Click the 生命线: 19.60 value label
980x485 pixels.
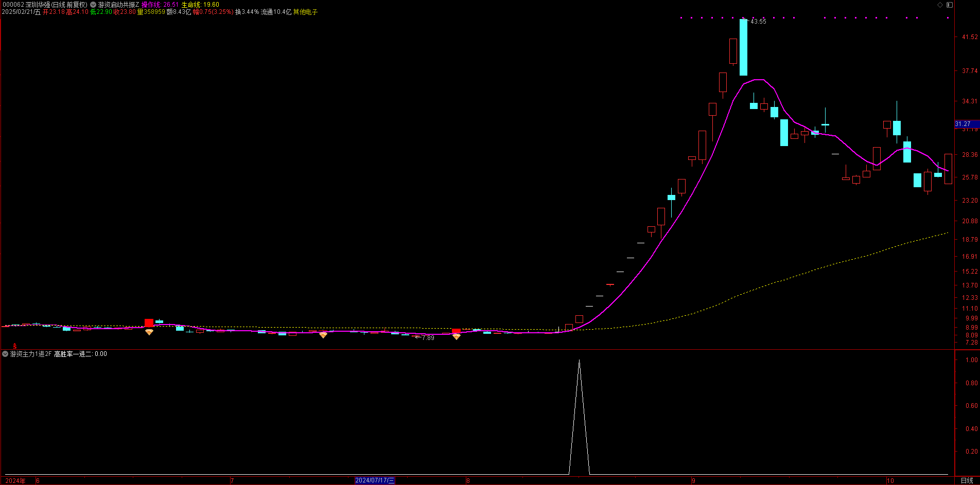coord(200,5)
